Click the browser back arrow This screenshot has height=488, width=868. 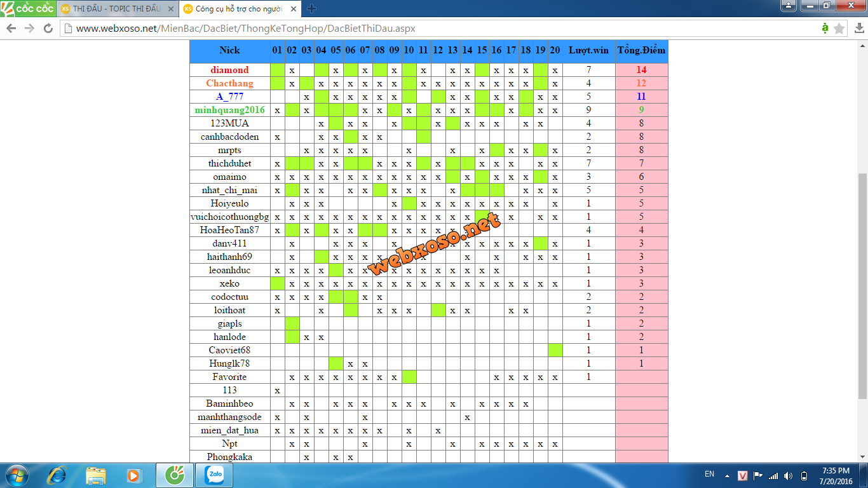(x=11, y=29)
